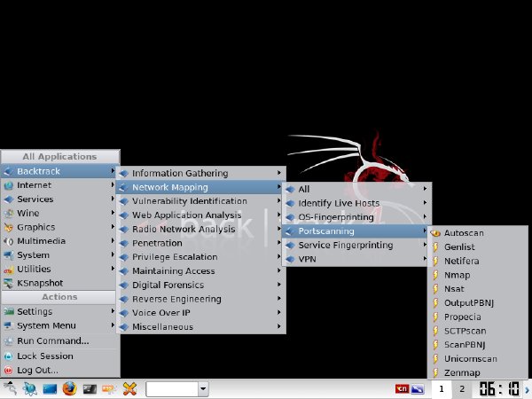This screenshot has height=399, width=532.
Task: Launch Firefox from the taskbar
Action: click(x=69, y=388)
